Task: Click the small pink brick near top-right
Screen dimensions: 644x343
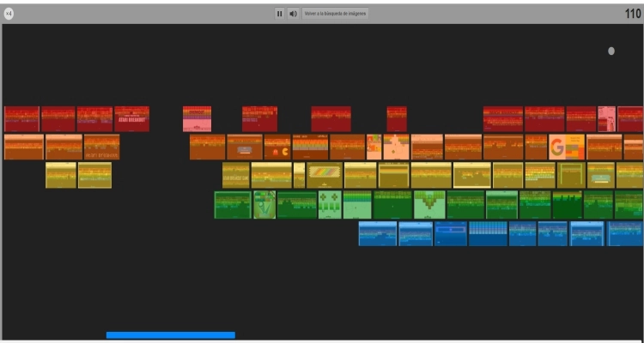Action: point(606,119)
